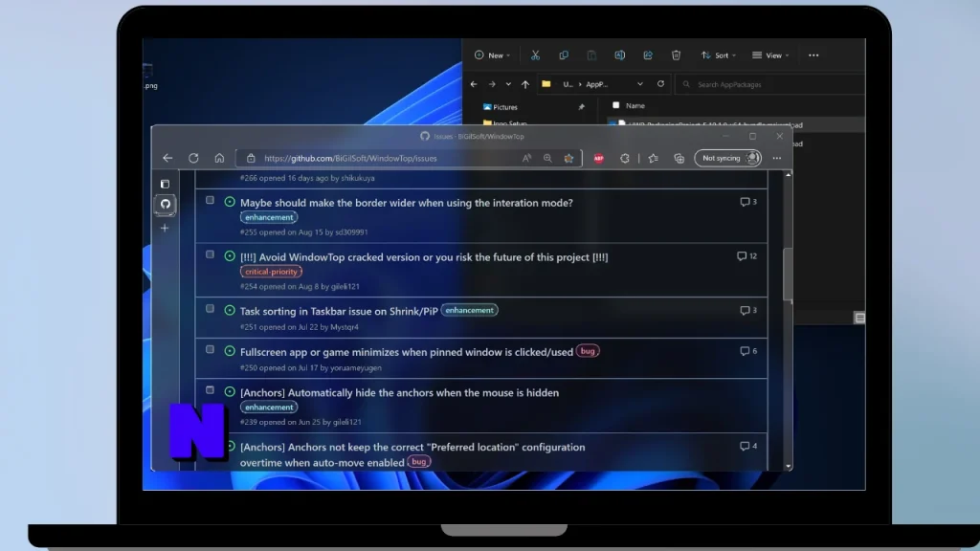Open the Sort dropdown in File Explorer
This screenshot has width=980, height=551.
(x=718, y=55)
